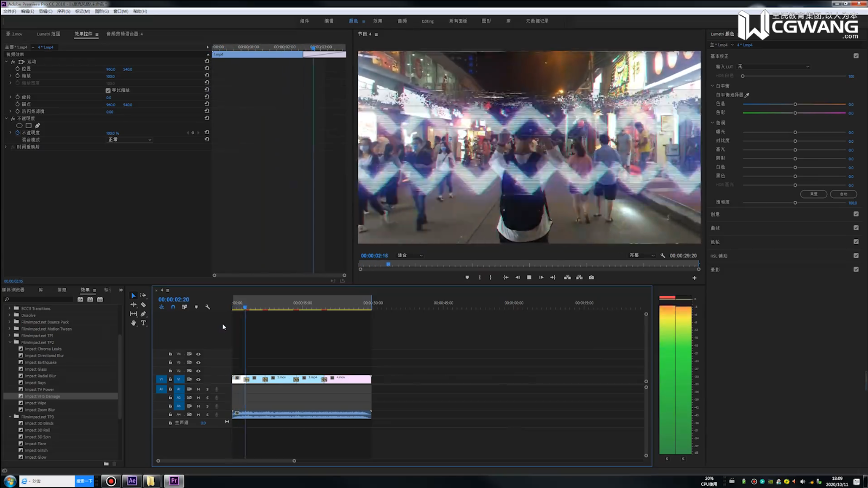
Task: Select the Type tool
Action: click(x=143, y=323)
